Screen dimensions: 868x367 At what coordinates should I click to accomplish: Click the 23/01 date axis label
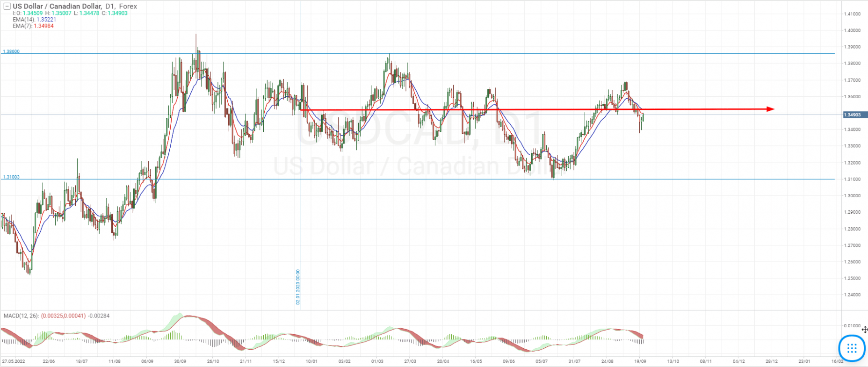coord(804,361)
